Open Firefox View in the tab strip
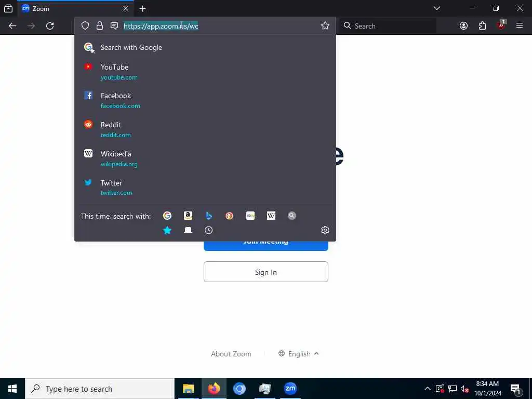 (8, 8)
